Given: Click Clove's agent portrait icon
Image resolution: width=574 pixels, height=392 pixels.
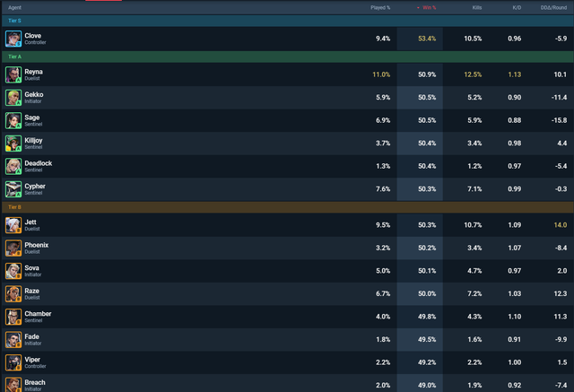Looking at the screenshot, I should coord(13,39).
